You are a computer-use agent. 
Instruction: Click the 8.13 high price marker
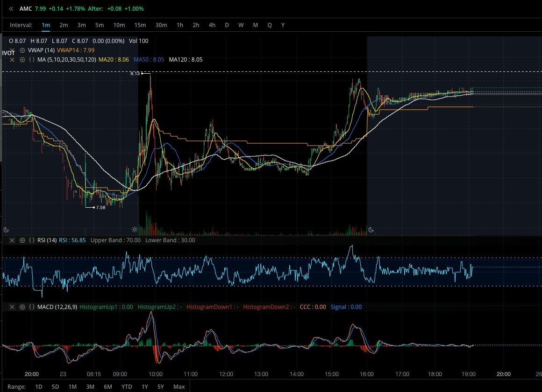click(x=135, y=74)
